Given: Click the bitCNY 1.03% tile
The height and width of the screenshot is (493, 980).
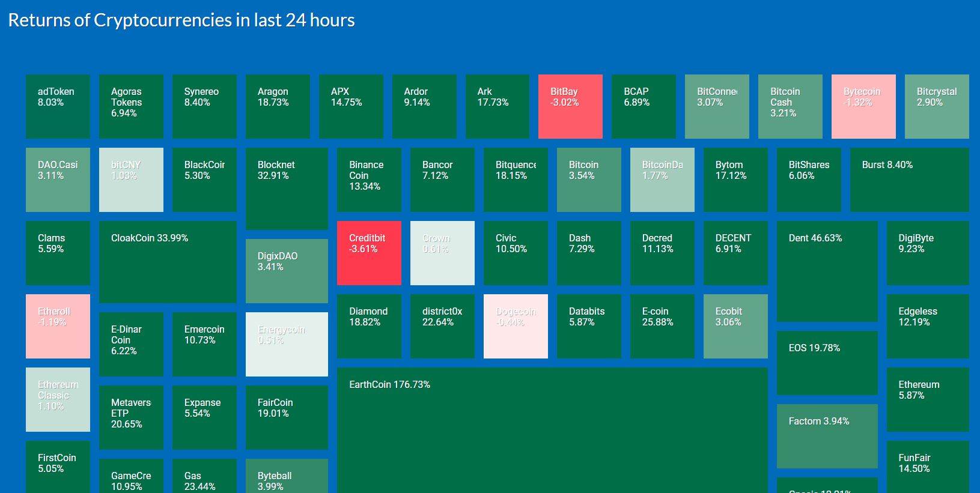Looking at the screenshot, I should click(131, 180).
